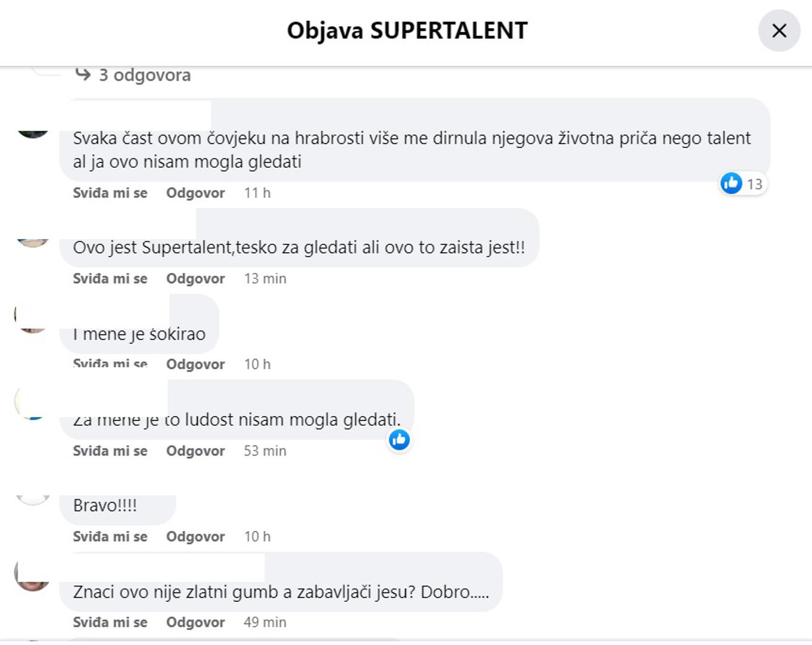
Task: Like the 'zlatni gumb' comment
Action: (110, 622)
